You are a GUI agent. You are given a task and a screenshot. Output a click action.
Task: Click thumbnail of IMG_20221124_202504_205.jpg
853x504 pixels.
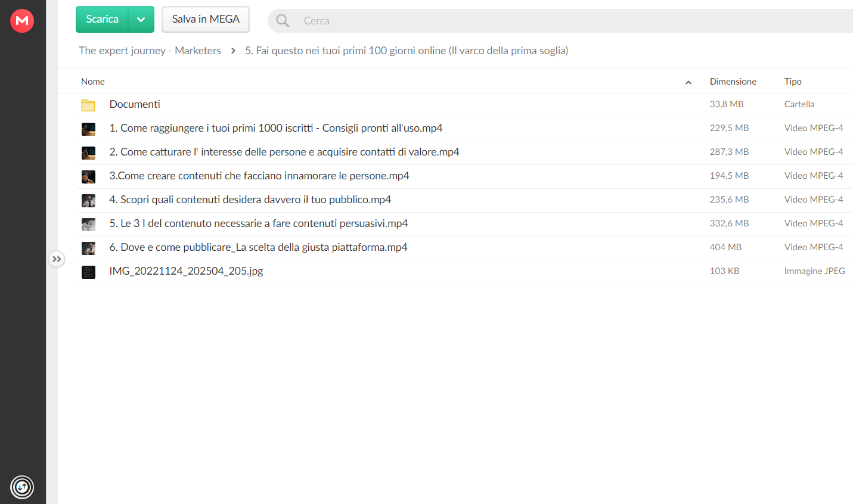(x=88, y=272)
